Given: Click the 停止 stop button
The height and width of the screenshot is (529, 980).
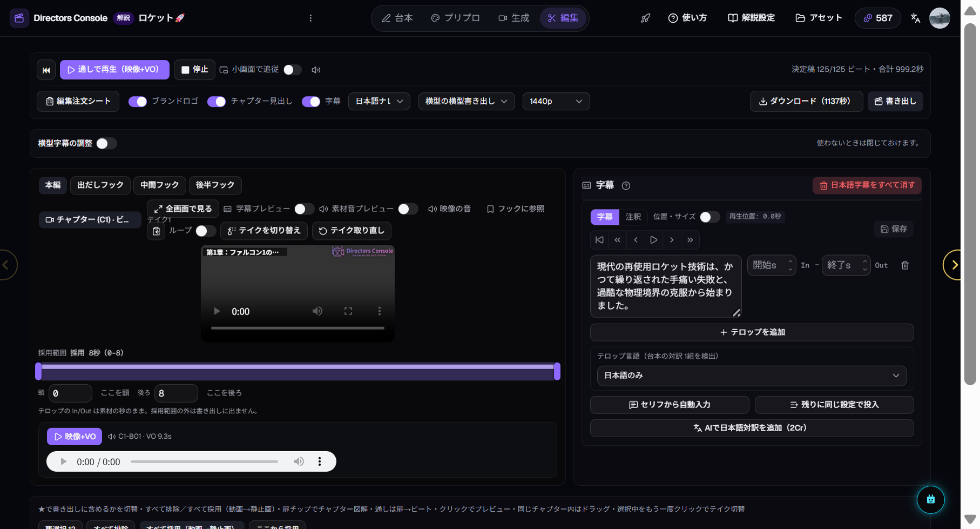Looking at the screenshot, I should point(194,70).
